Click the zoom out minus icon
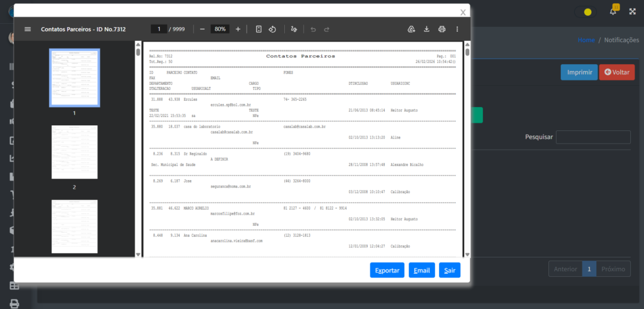 [x=202, y=29]
